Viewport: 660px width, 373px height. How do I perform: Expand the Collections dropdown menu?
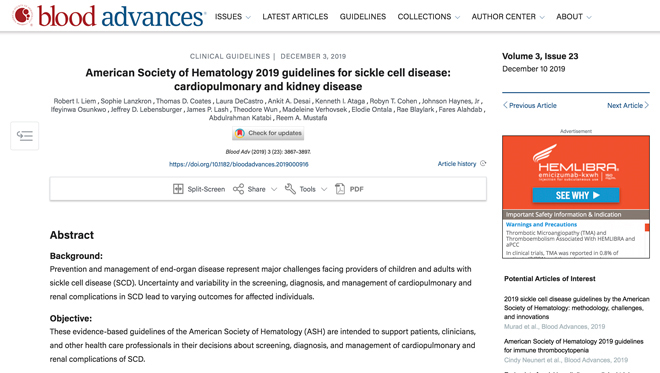[x=428, y=17]
